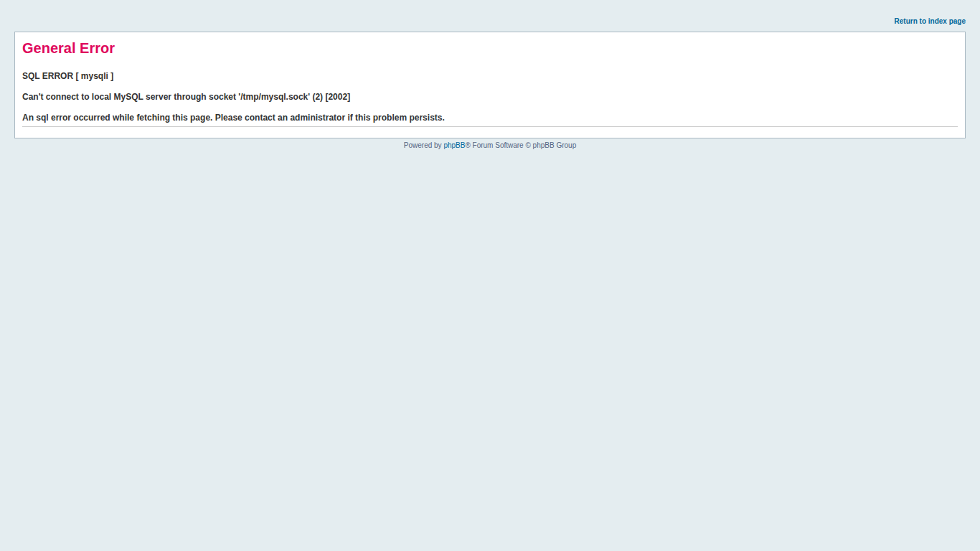Click the General Error heading
Viewport: 980px width, 551px height.
click(x=68, y=48)
